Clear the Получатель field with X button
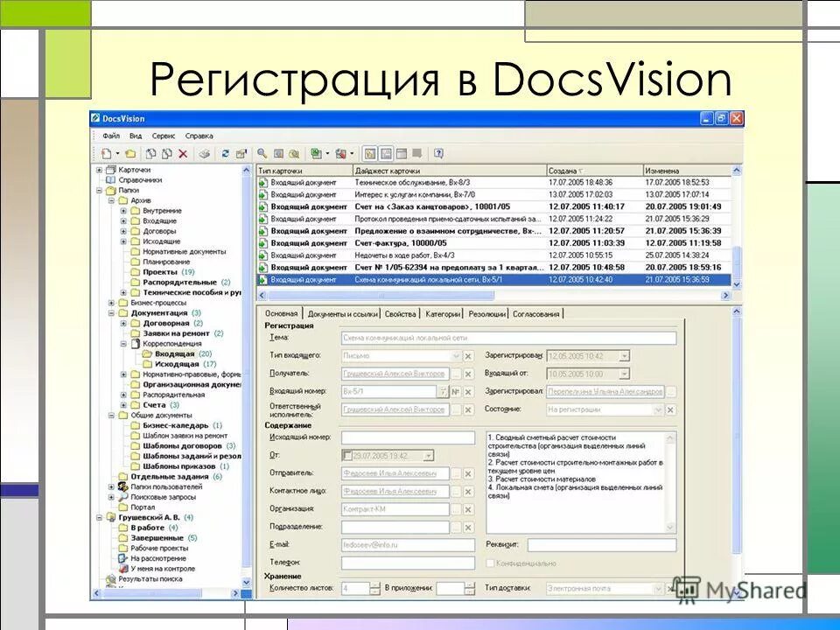Viewport: 840px width, 630px height. (x=468, y=374)
